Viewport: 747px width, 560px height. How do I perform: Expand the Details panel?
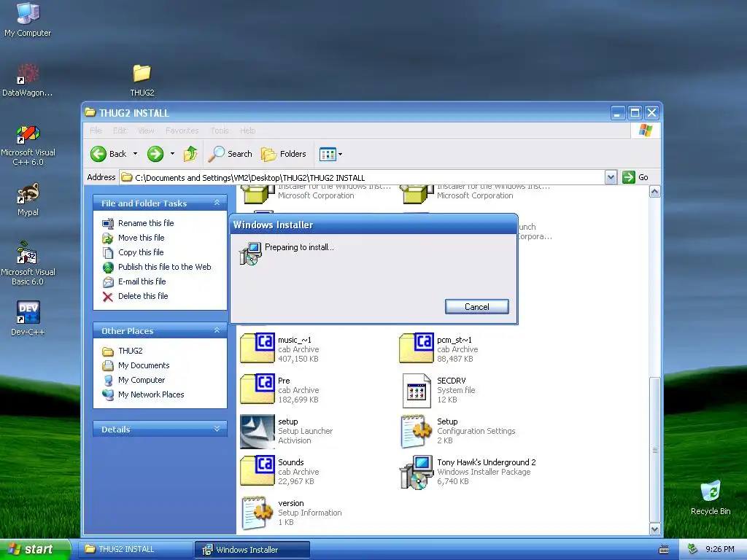217,429
